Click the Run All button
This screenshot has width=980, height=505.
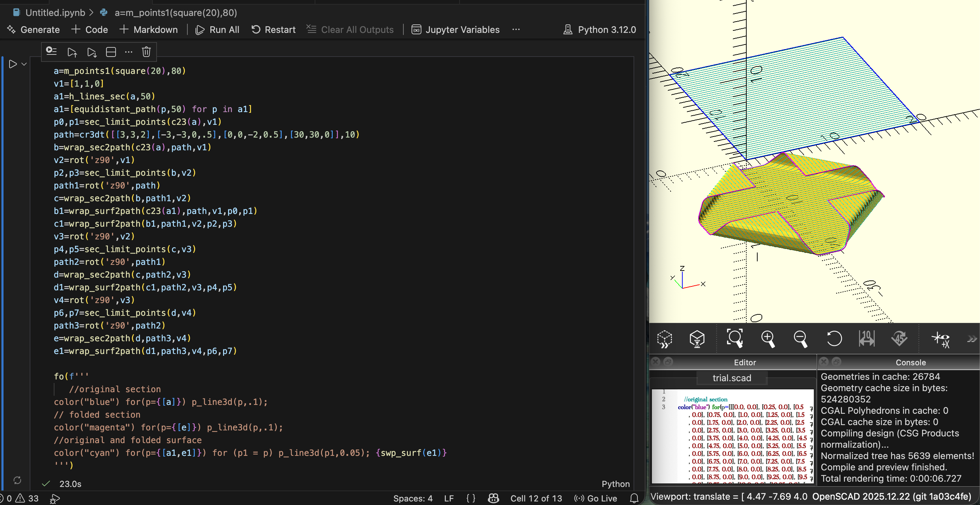coord(217,30)
